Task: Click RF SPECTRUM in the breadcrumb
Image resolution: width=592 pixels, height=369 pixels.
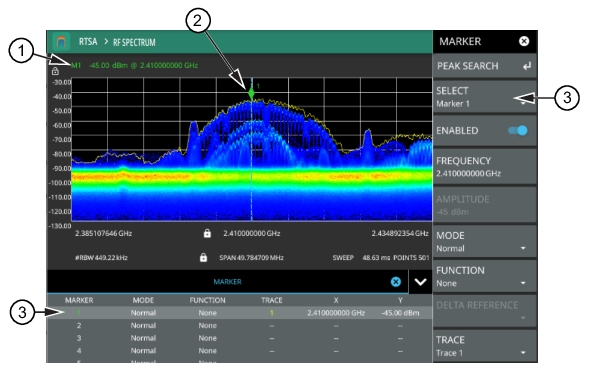Action: (134, 42)
